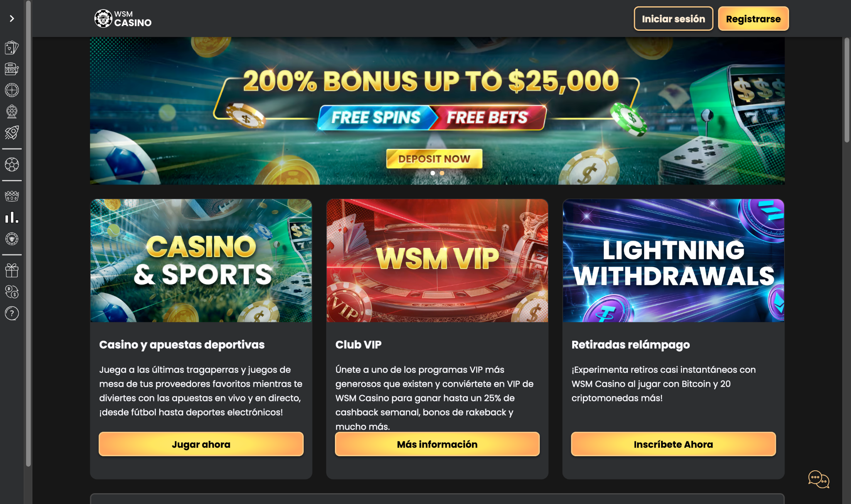Expand the sidebar with the arrow chevron
Viewport: 851px width, 504px height.
click(12, 19)
